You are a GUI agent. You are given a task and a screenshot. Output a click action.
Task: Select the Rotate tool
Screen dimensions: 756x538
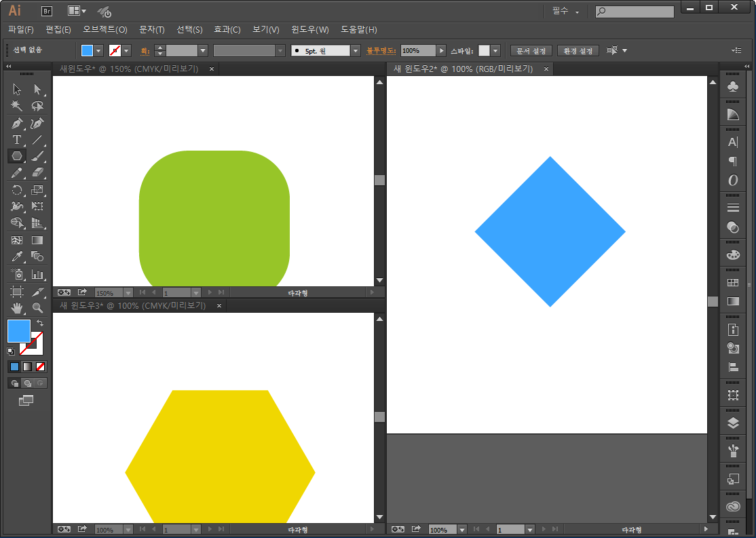(17, 190)
